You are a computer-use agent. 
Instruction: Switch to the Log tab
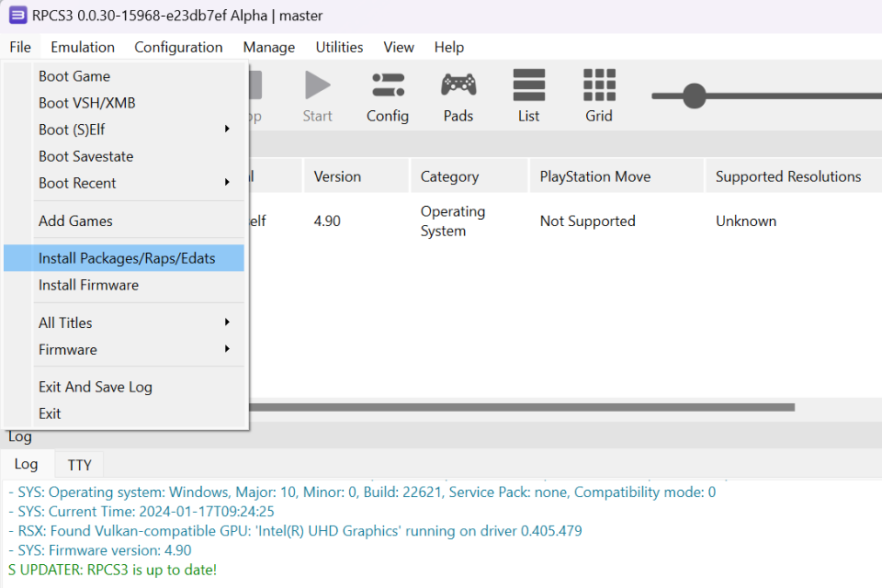tap(27, 464)
